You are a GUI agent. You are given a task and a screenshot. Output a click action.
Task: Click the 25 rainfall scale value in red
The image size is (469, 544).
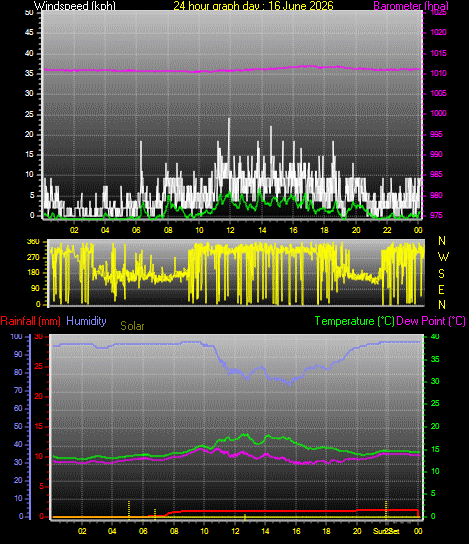39,367
